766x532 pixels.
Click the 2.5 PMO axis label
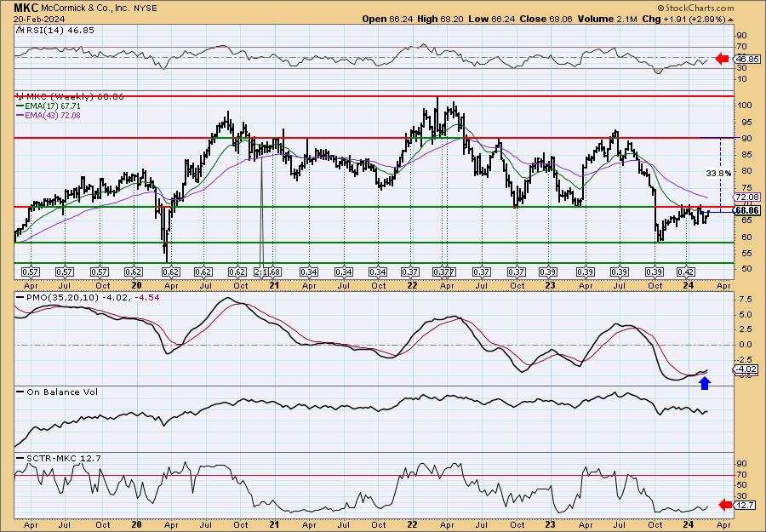tap(744, 329)
